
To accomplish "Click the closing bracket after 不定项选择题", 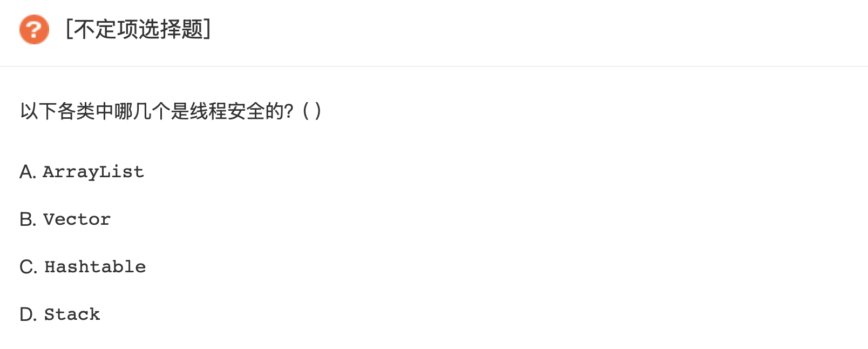I will click(207, 29).
